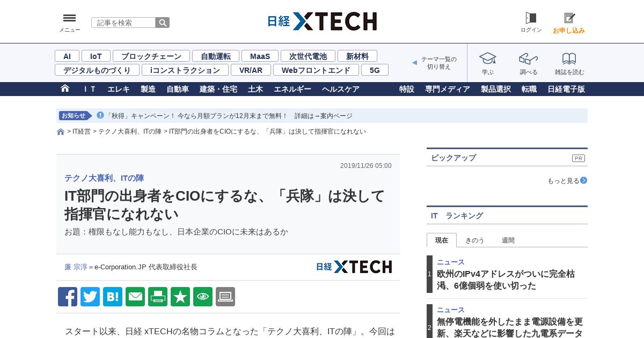Click もっと見る text in ピックアップ
644x338 pixels.
tap(563, 181)
